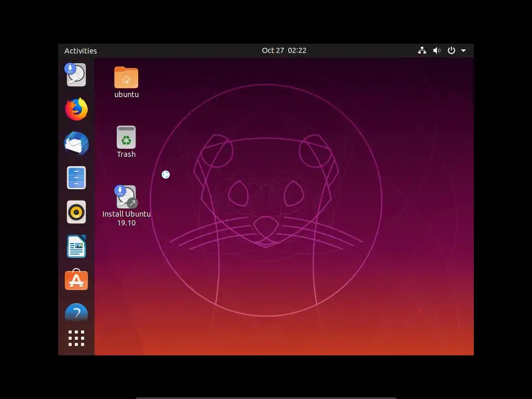
Task: Select Install Ubuntu 19.10 desktop shortcut
Action: click(x=126, y=197)
